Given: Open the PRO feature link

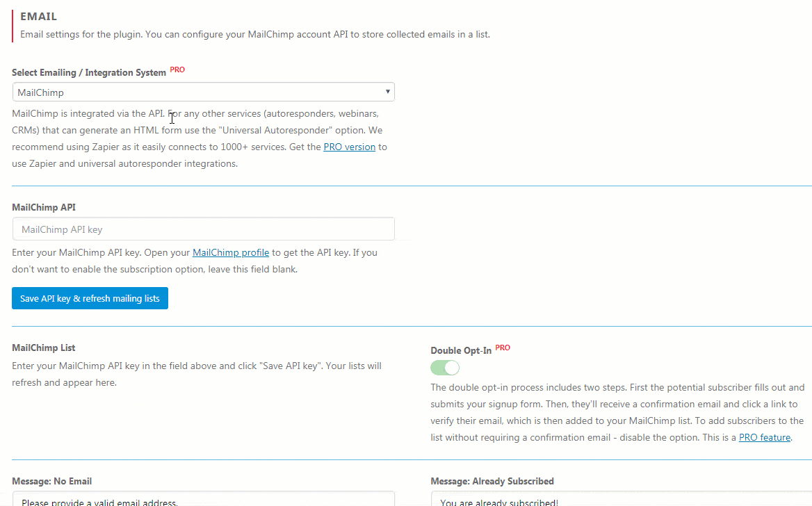Looking at the screenshot, I should [x=764, y=437].
